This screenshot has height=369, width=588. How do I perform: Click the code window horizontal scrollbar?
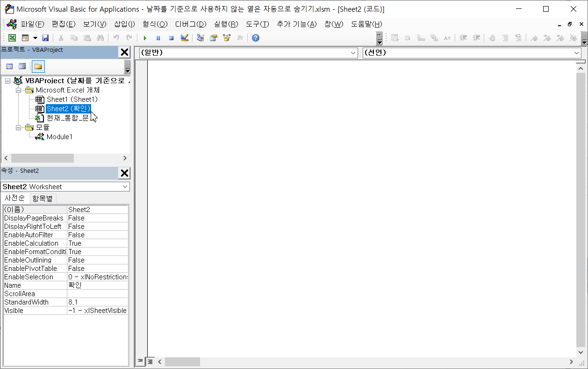coord(366,362)
